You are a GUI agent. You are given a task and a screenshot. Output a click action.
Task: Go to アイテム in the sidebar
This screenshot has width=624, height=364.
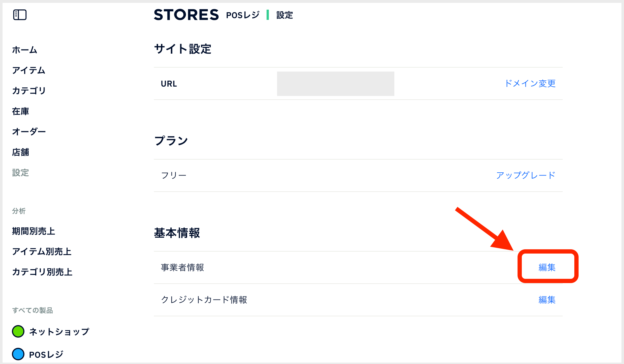[29, 70]
